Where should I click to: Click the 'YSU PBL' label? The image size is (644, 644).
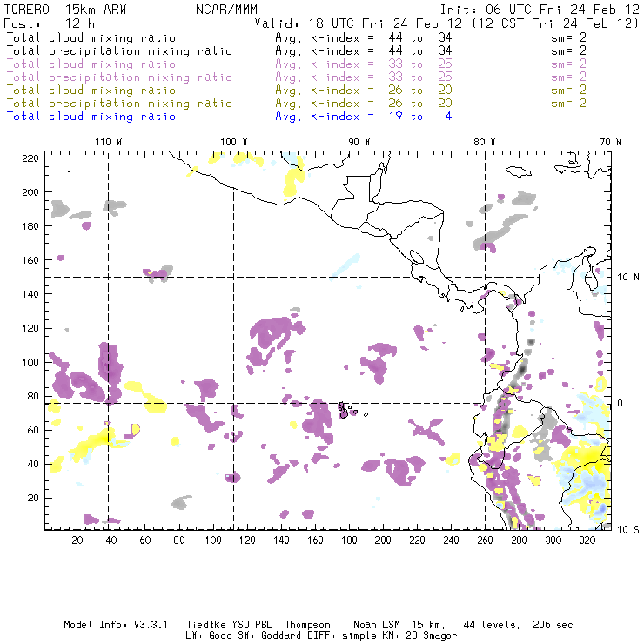pos(252,625)
